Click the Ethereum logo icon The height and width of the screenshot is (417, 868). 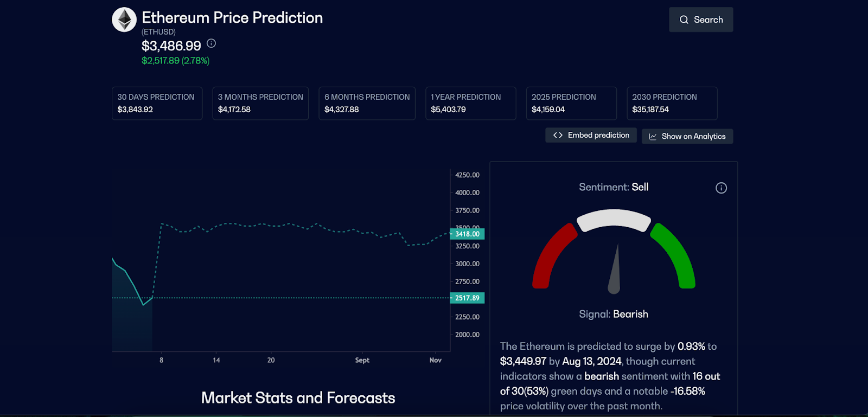pyautogui.click(x=124, y=20)
